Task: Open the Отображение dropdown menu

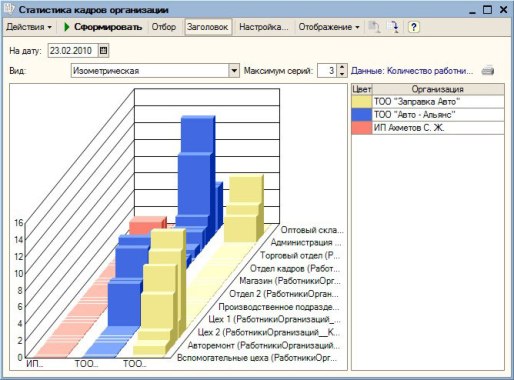Action: click(329, 27)
